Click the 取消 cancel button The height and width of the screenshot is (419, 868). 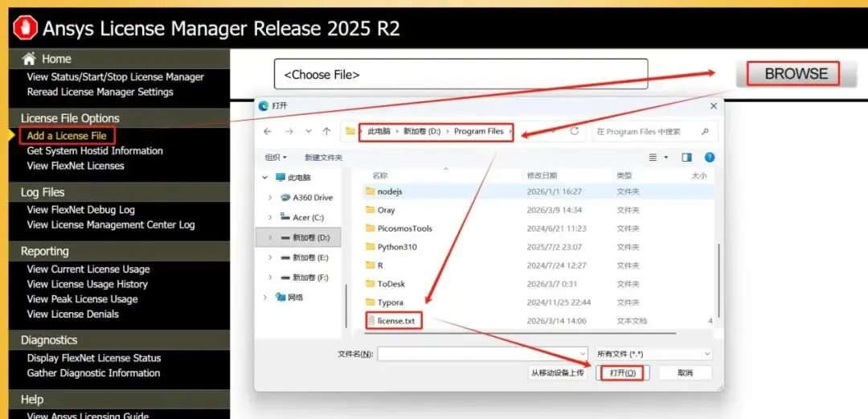click(x=686, y=373)
